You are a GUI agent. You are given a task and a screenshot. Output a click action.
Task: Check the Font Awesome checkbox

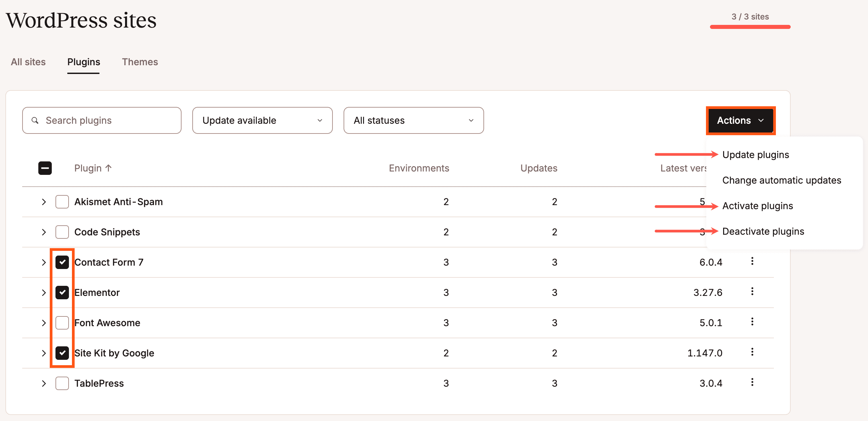pos(62,323)
